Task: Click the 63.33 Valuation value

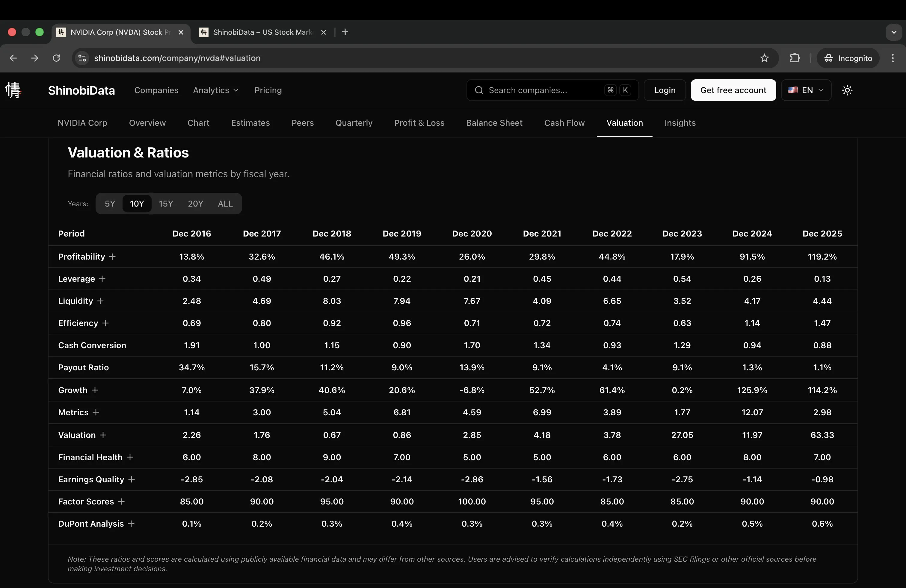Action: [822, 435]
